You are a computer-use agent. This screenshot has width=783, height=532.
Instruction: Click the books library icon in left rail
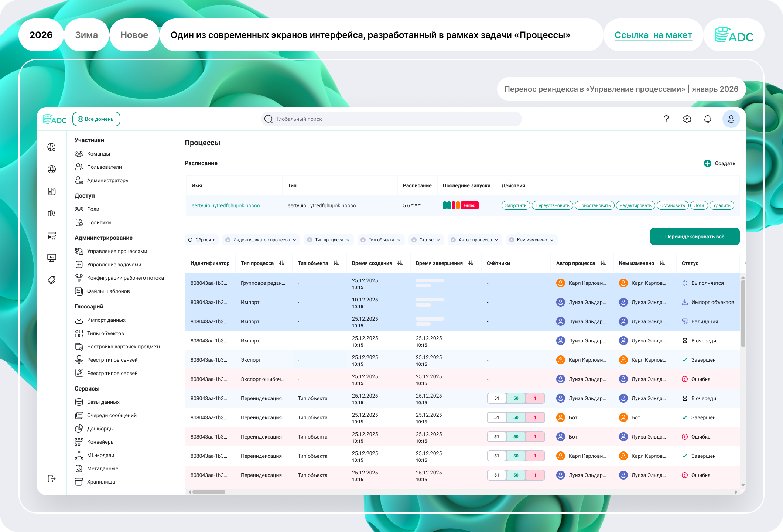[52, 213]
